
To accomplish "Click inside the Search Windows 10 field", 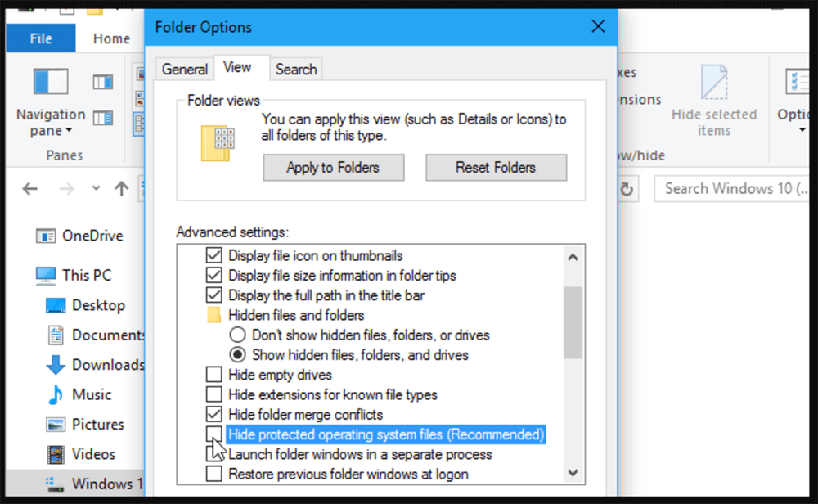I will pyautogui.click(x=735, y=188).
